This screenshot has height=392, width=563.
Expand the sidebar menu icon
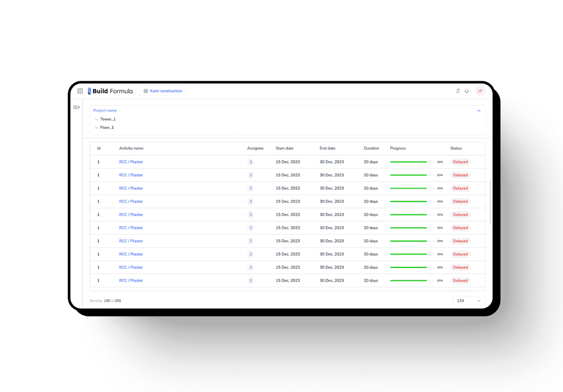76,107
